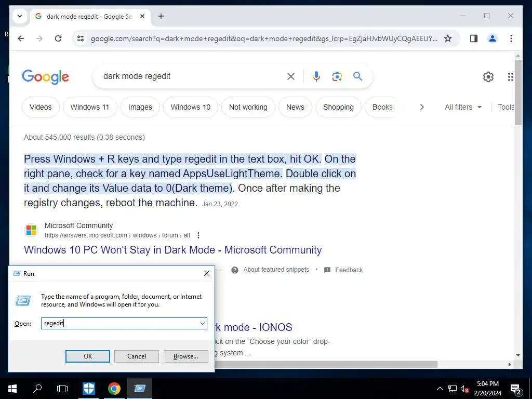Click OK in the Run dialog
Image resolution: width=532 pixels, height=399 pixels.
pos(87,356)
